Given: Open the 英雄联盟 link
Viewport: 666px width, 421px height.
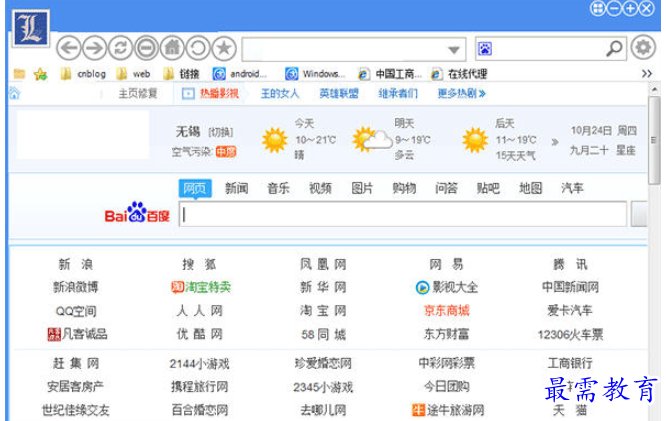Looking at the screenshot, I should pos(339,93).
